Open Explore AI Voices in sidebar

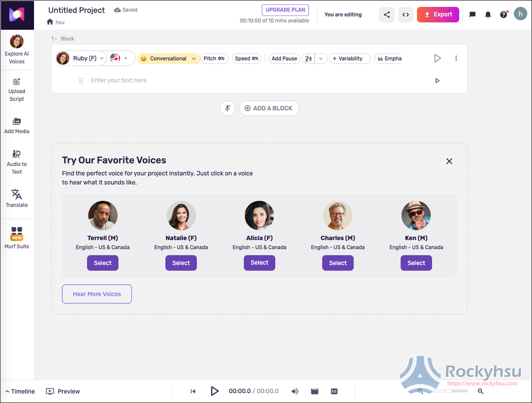(16, 50)
